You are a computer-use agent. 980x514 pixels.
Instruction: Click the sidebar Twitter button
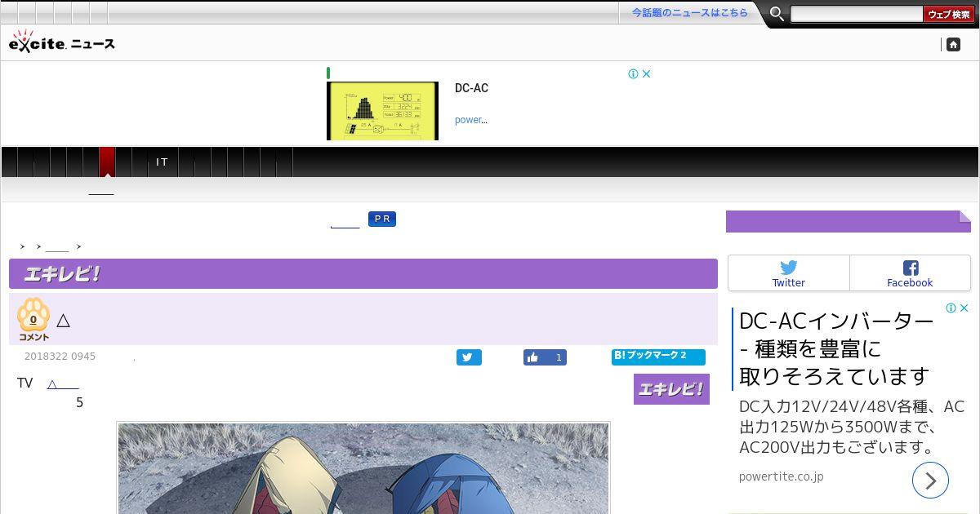coord(789,273)
